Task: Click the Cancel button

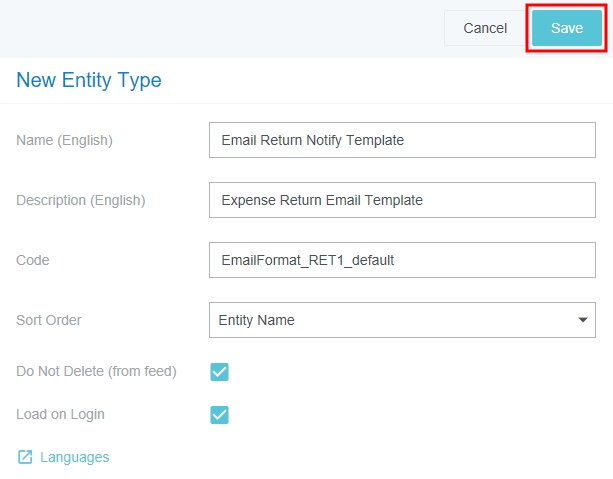Action: coord(485,28)
